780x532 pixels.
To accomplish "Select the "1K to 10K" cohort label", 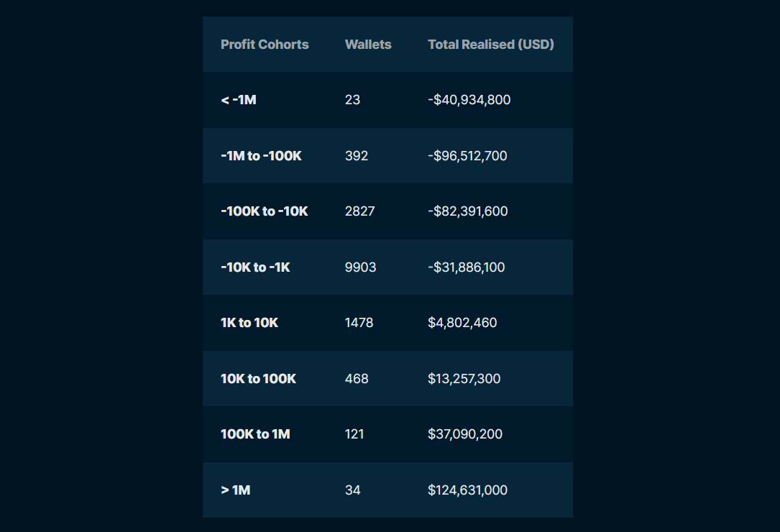I will (x=249, y=323).
